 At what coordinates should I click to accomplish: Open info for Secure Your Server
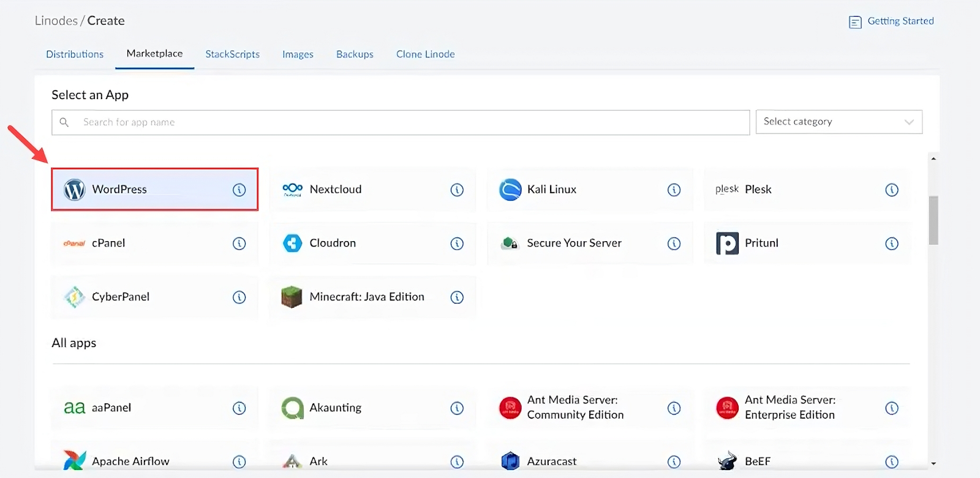coord(674,244)
